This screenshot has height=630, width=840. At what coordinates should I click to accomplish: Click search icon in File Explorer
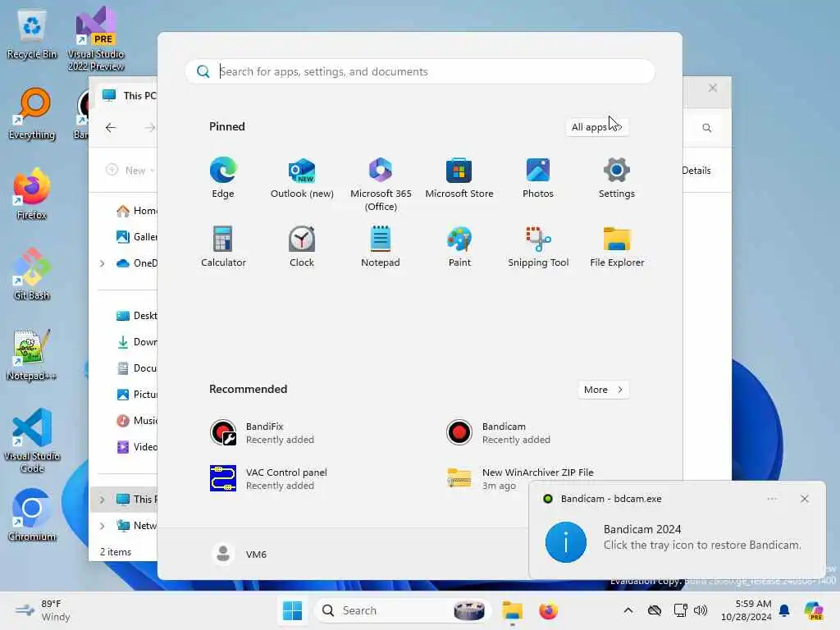click(x=706, y=127)
